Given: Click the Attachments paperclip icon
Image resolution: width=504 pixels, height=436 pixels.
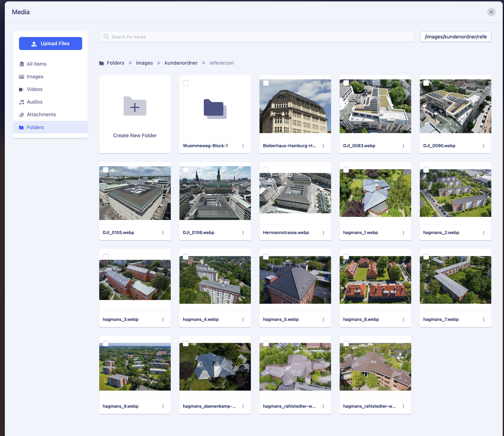Looking at the screenshot, I should 21,115.
